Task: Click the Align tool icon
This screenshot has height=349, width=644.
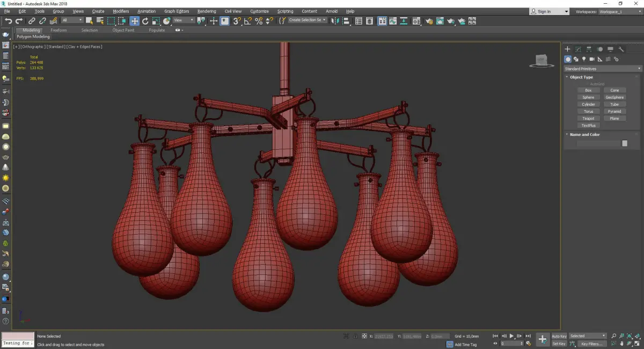Action: click(346, 21)
